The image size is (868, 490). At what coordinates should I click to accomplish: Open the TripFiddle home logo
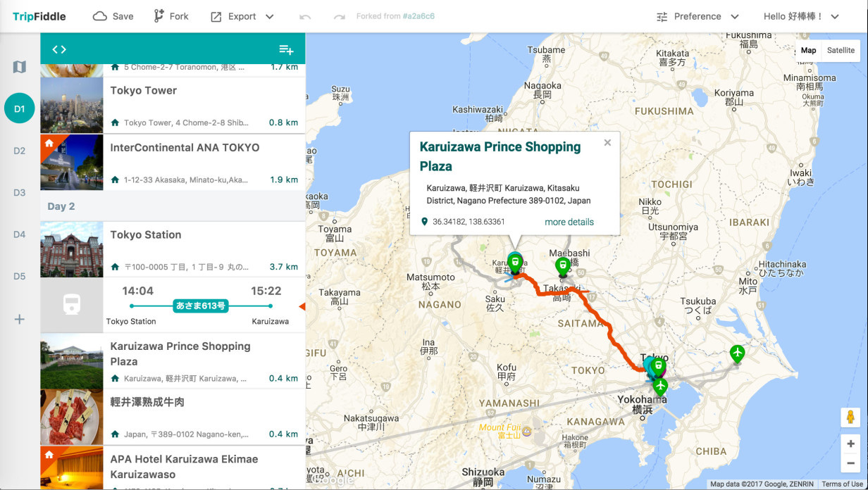tap(38, 16)
